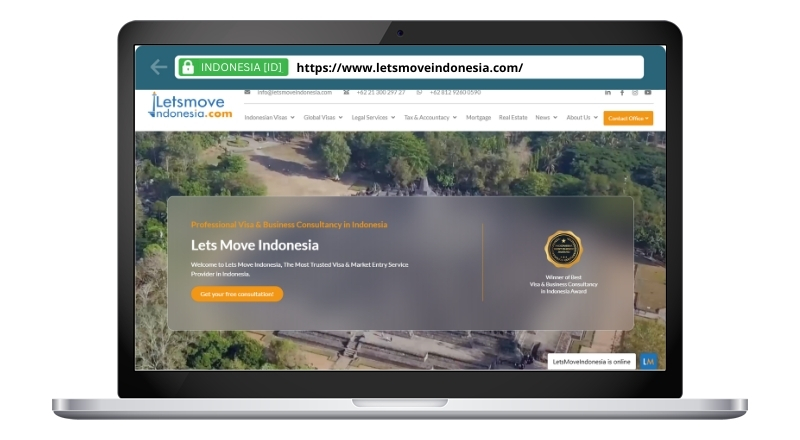
Task: Click the gold award badge emblem
Action: tap(563, 249)
